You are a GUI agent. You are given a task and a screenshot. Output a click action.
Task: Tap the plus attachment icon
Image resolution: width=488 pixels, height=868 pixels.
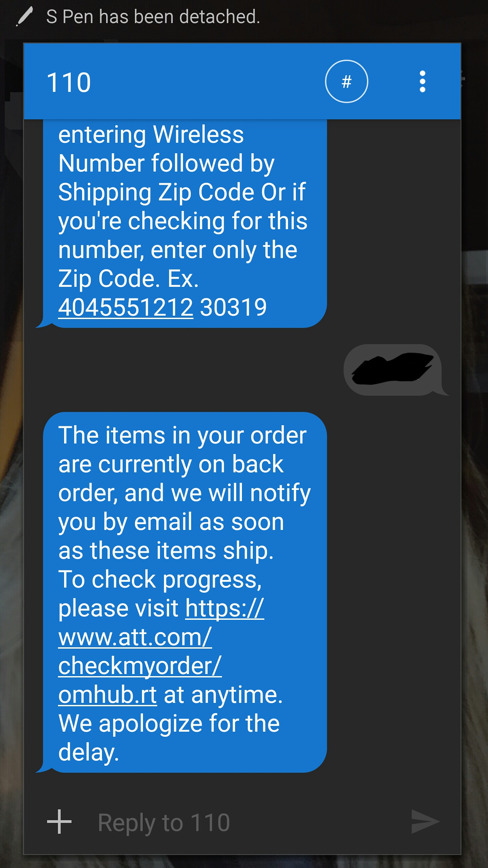[x=59, y=822]
